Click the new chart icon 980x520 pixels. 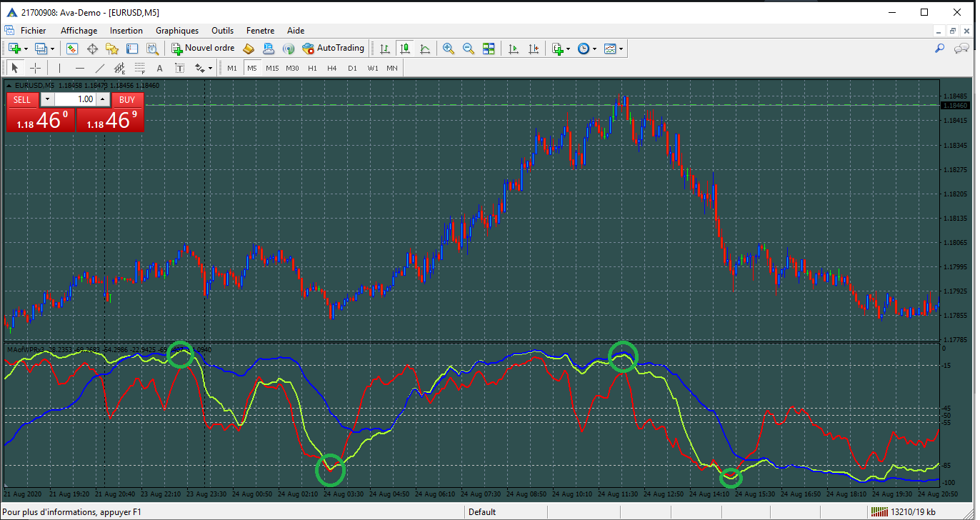pos(14,49)
